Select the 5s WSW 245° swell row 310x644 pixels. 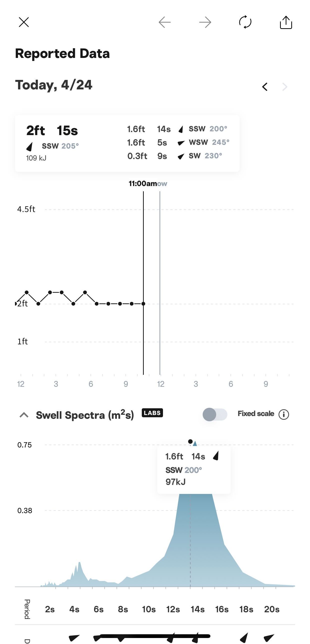[x=178, y=143]
